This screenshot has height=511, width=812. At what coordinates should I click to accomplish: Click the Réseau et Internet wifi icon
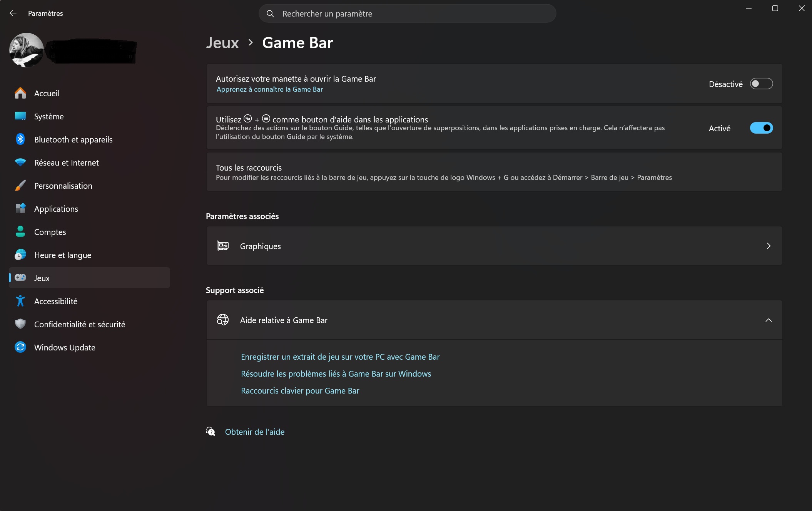[20, 163]
